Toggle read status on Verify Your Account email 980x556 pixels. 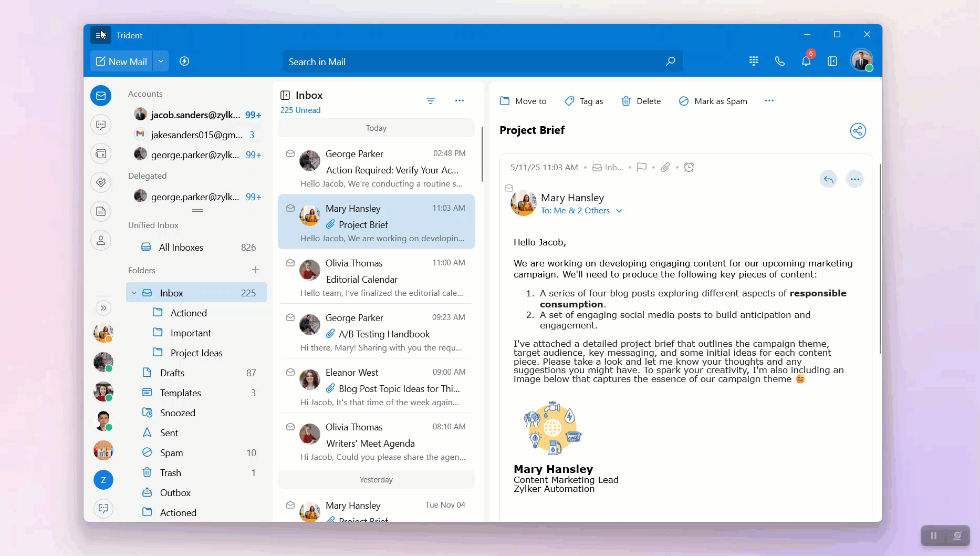click(x=290, y=153)
